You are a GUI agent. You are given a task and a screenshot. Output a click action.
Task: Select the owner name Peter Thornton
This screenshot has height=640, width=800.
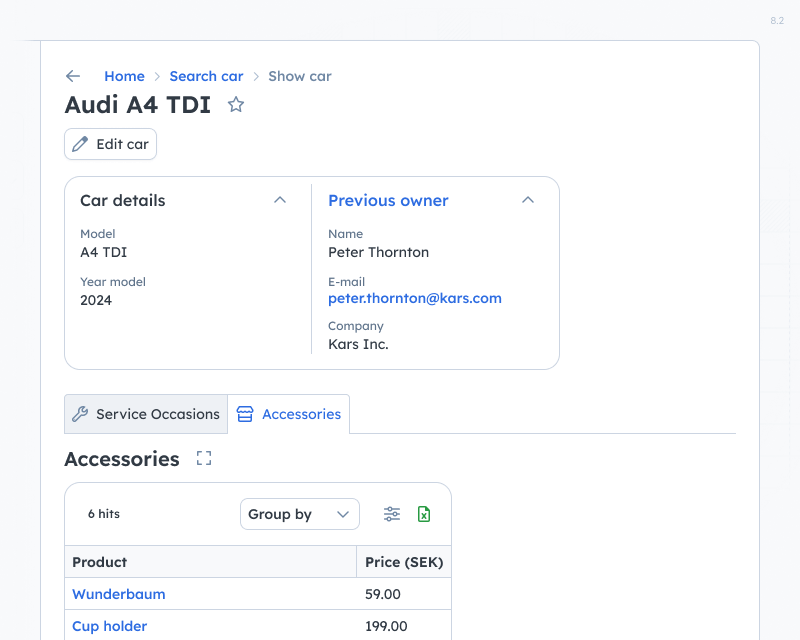[379, 252]
